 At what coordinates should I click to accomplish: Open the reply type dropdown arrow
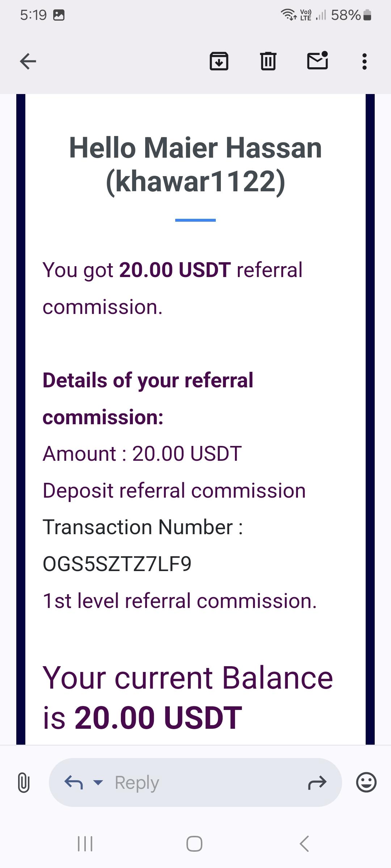(x=98, y=783)
